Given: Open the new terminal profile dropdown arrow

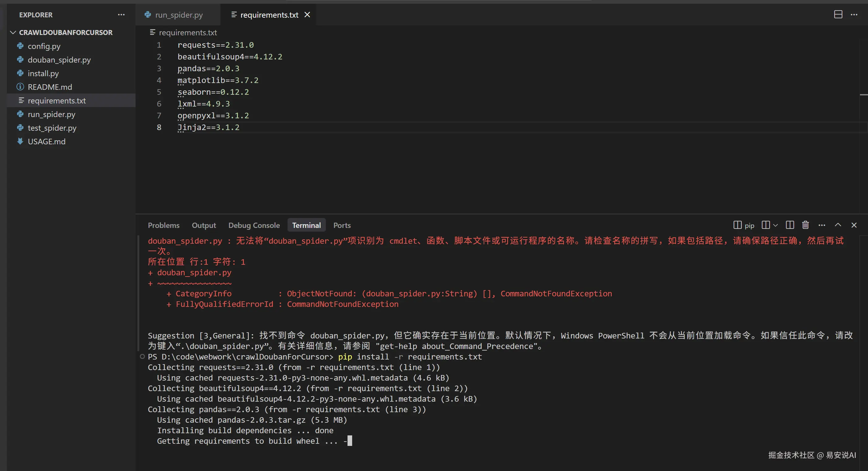Looking at the screenshot, I should coord(775,225).
